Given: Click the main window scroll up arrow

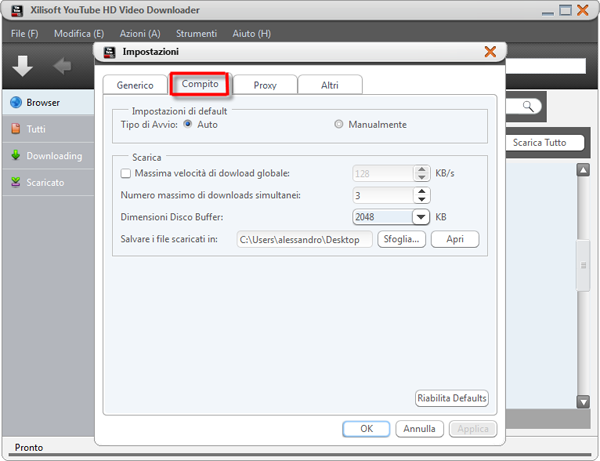Looking at the screenshot, I should [x=583, y=170].
